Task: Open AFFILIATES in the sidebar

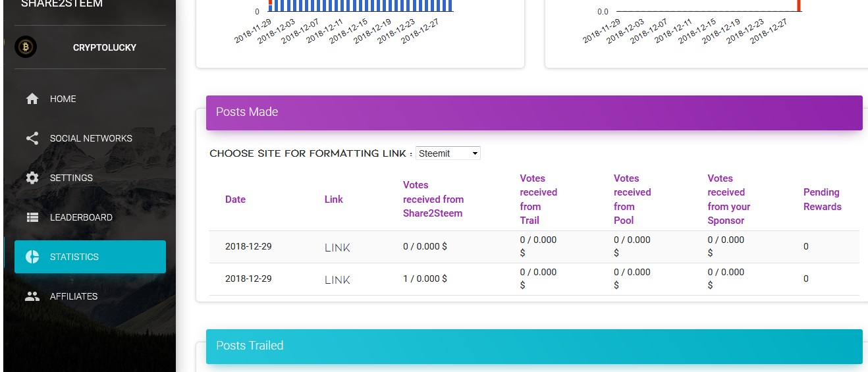Action: tap(90, 296)
